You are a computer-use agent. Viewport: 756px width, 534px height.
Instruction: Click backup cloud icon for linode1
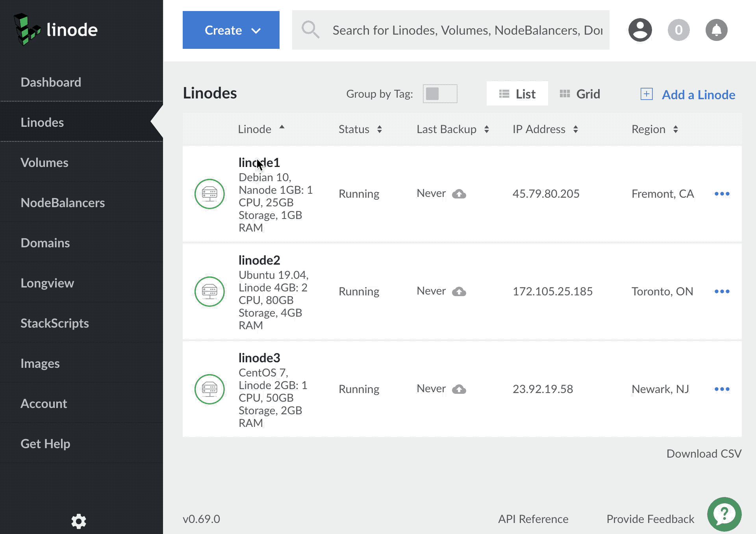coord(459,194)
